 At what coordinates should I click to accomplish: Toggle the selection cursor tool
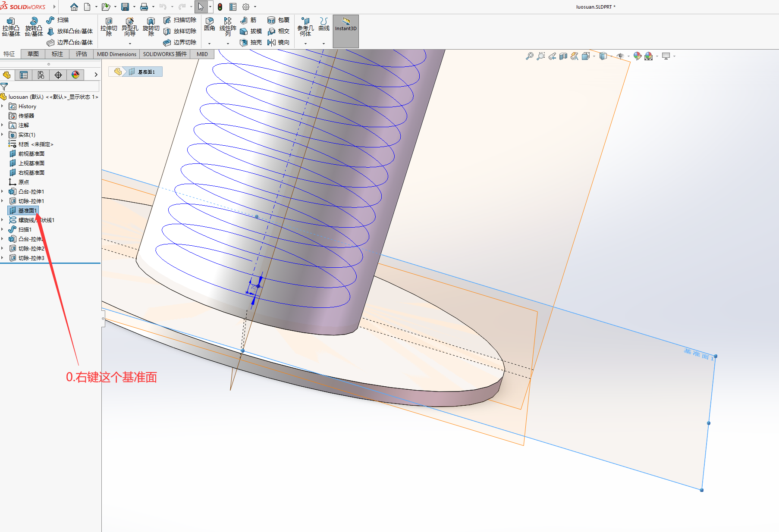201,7
